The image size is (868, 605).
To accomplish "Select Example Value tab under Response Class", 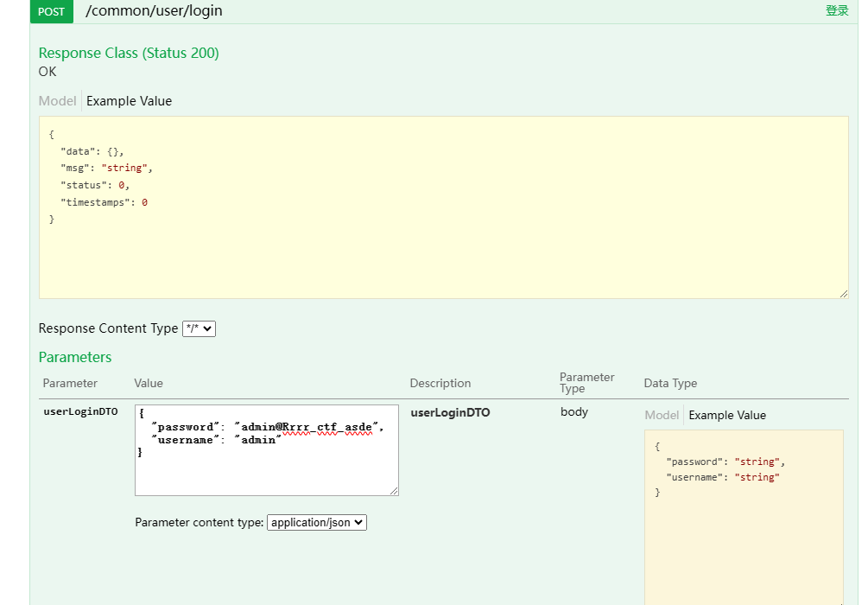I will (129, 101).
